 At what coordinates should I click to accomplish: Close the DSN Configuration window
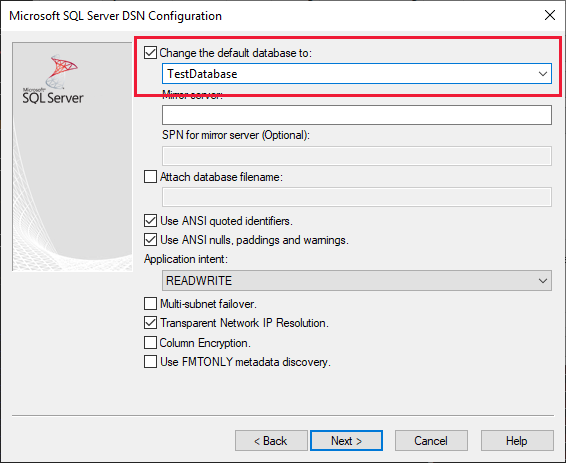tap(550, 15)
